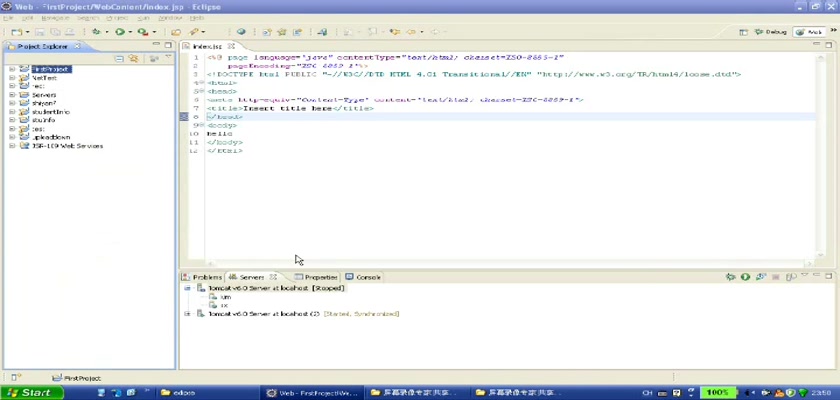Open the Window menu

(170, 18)
